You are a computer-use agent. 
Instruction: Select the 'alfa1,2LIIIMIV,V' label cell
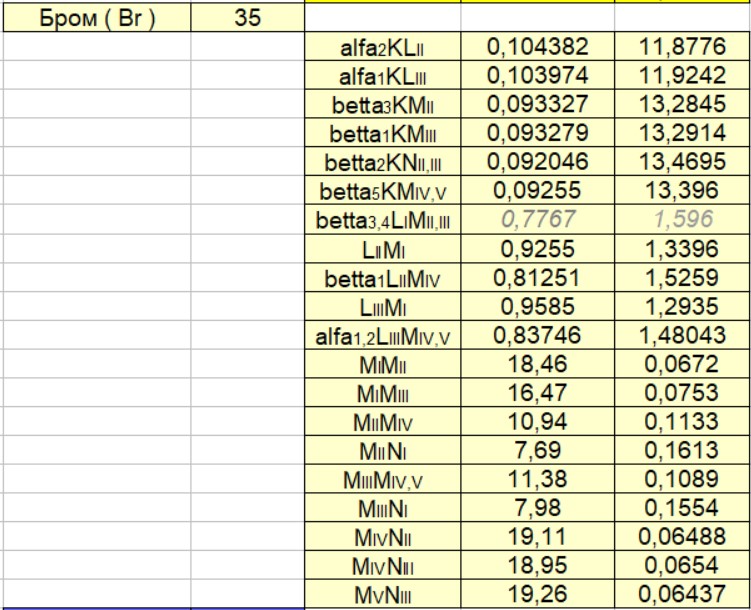[x=383, y=335]
